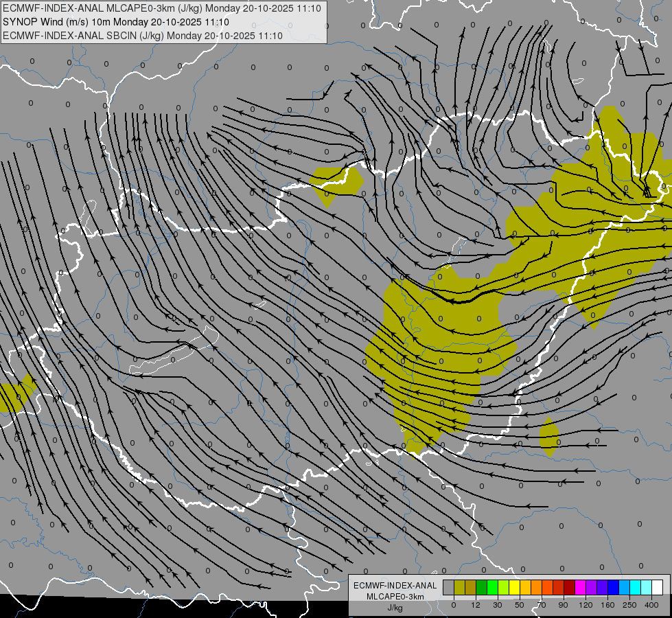
Task: Click the MLCAPE0-3km title line at top
Action: (x=161, y=8)
